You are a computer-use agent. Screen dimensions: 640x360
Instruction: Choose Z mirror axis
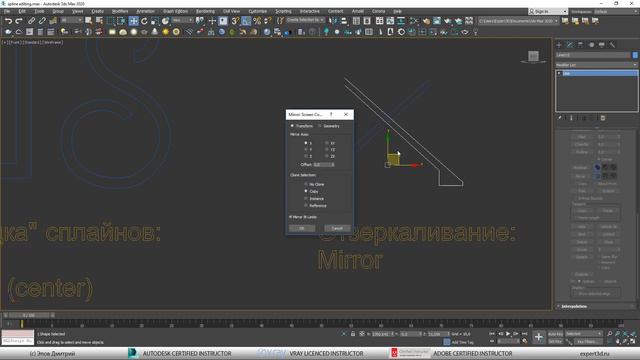(308, 156)
